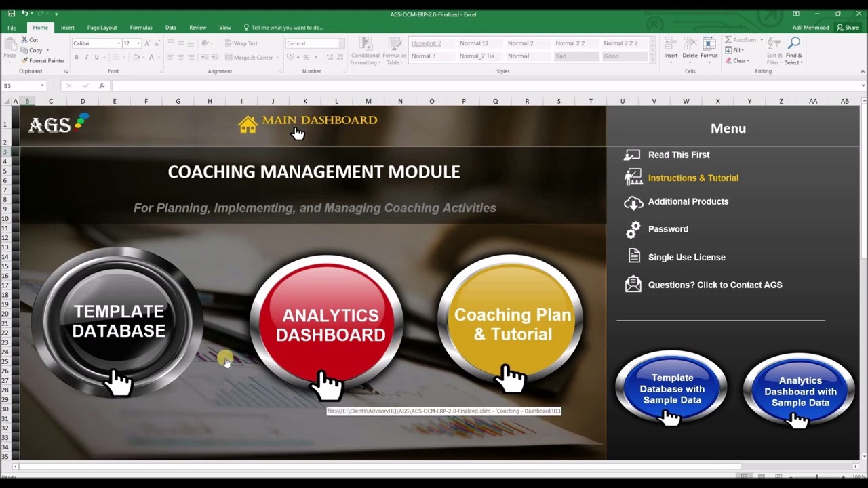The image size is (868, 488).
Task: Switch to the Page Layout tab
Action: [x=102, y=28]
